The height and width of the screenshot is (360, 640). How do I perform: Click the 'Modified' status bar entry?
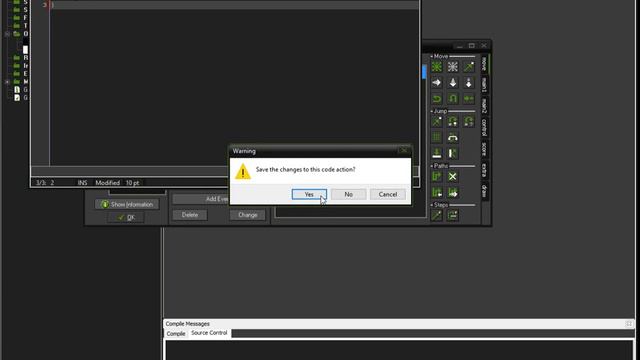point(107,183)
